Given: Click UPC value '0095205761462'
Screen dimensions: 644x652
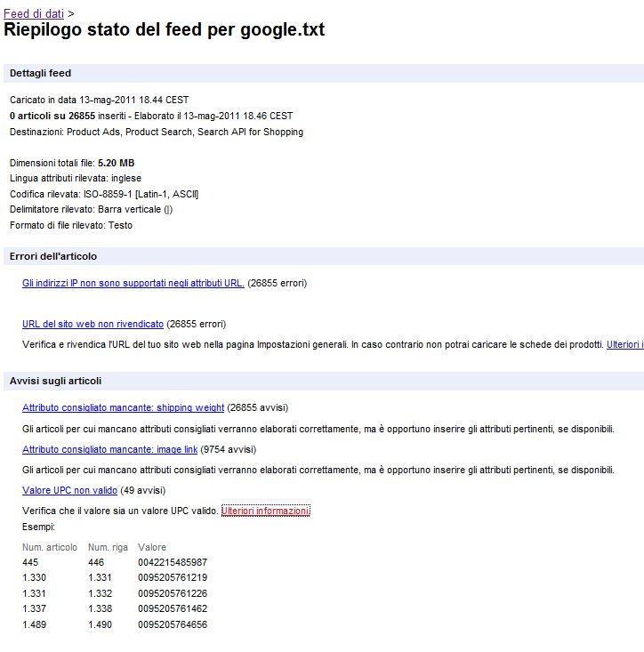Looking at the screenshot, I should [x=173, y=608].
